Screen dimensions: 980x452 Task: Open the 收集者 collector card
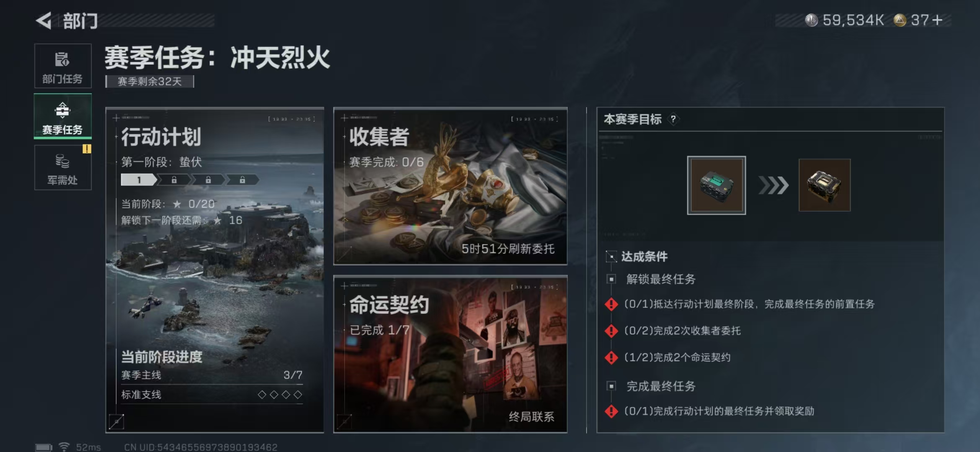[450, 186]
